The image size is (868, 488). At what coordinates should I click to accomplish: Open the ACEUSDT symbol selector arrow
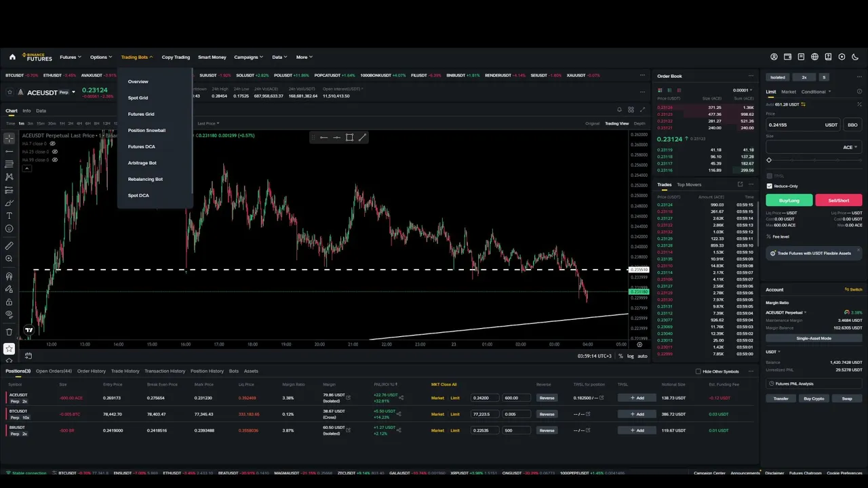[75, 92]
